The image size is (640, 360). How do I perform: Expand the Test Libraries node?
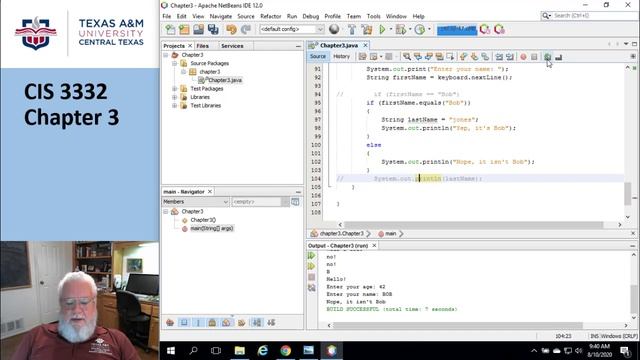(175, 105)
